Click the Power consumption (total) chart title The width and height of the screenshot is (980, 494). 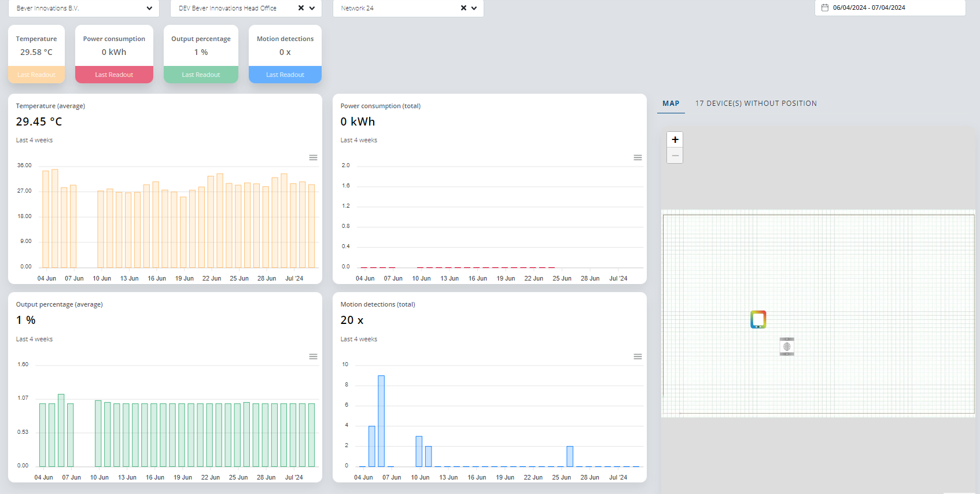(381, 106)
